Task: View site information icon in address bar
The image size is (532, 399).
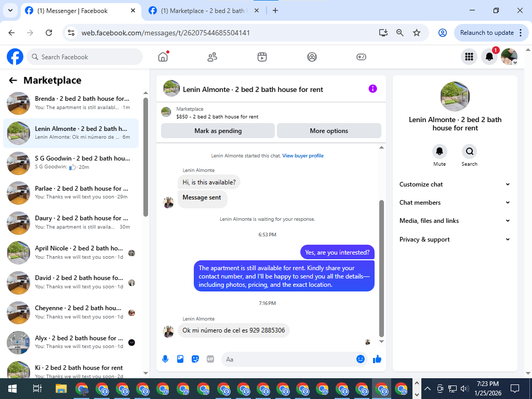Action: 71,33
